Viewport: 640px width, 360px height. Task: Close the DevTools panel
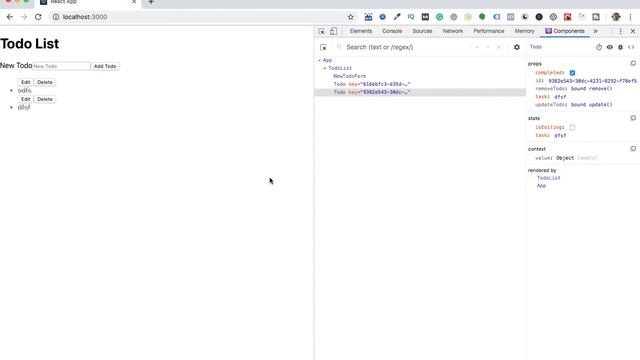point(633,31)
